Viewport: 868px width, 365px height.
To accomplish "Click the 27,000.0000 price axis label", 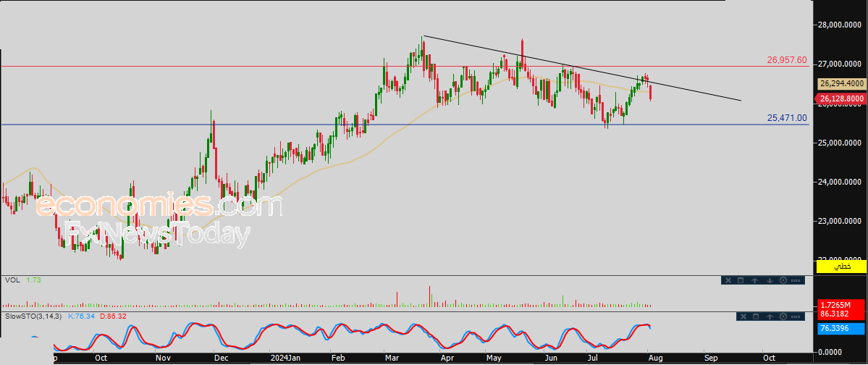I will [x=840, y=64].
